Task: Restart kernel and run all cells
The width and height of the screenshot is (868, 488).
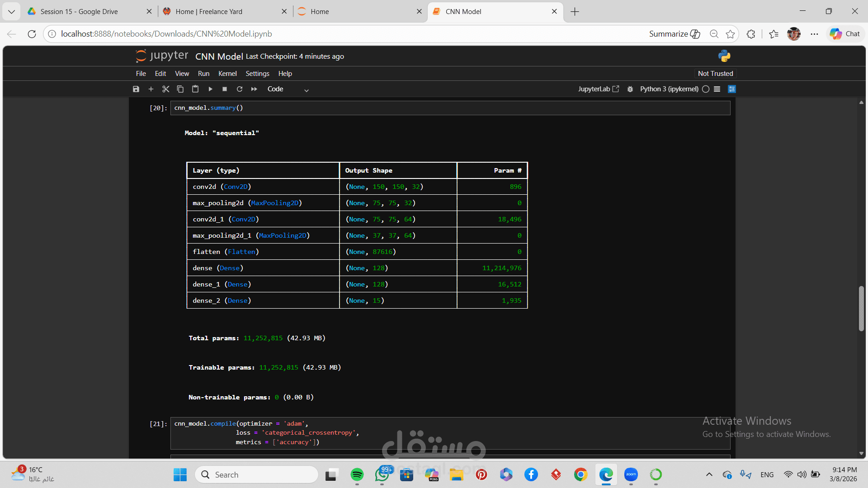Action: pyautogui.click(x=254, y=89)
